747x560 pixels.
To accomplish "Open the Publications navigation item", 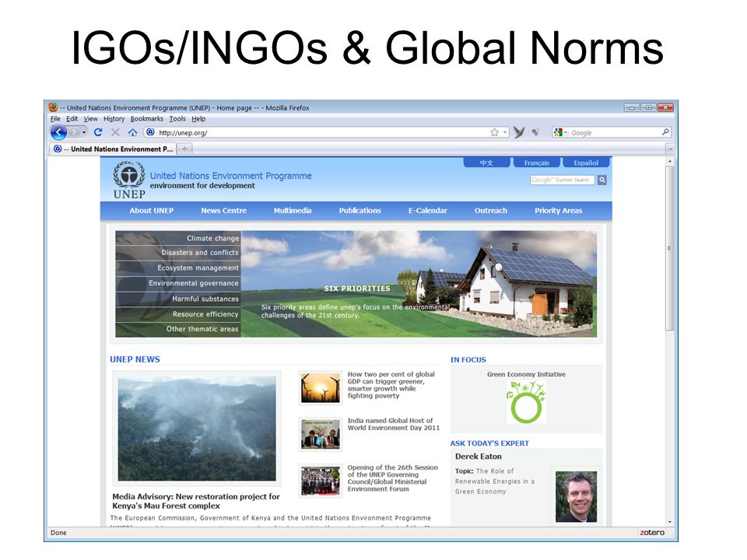I will 359,211.
